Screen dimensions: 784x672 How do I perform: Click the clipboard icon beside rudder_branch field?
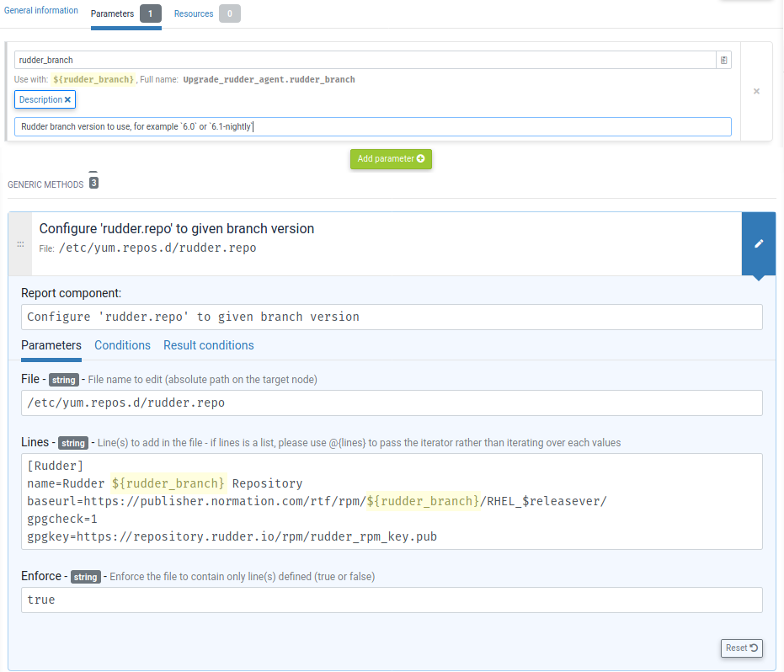click(x=723, y=60)
